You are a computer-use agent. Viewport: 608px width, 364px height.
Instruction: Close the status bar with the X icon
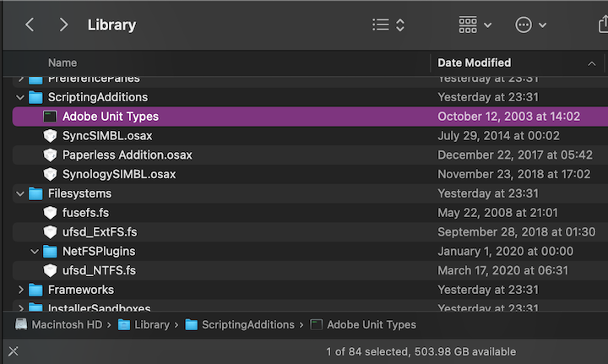pyautogui.click(x=13, y=351)
